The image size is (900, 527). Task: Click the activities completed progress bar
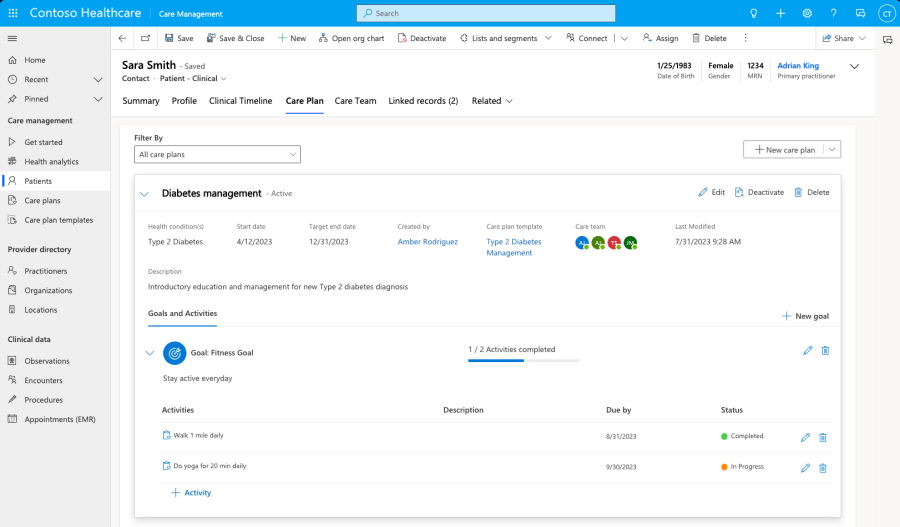[525, 360]
